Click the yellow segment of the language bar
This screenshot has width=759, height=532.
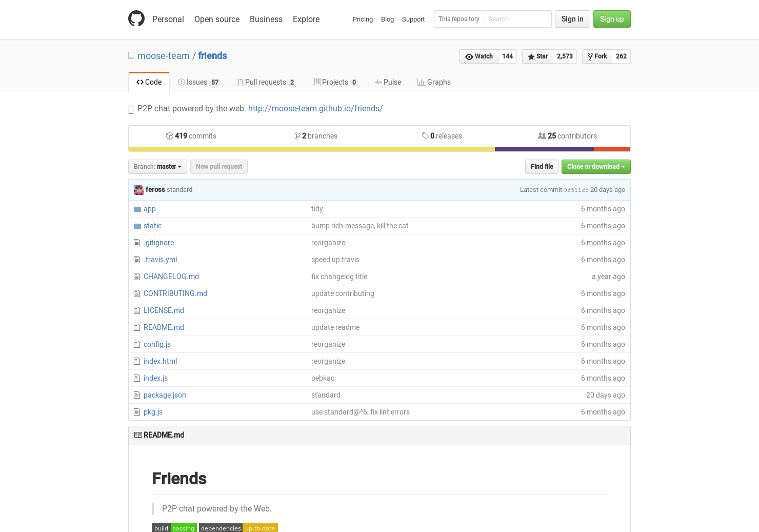pyautogui.click(x=311, y=149)
